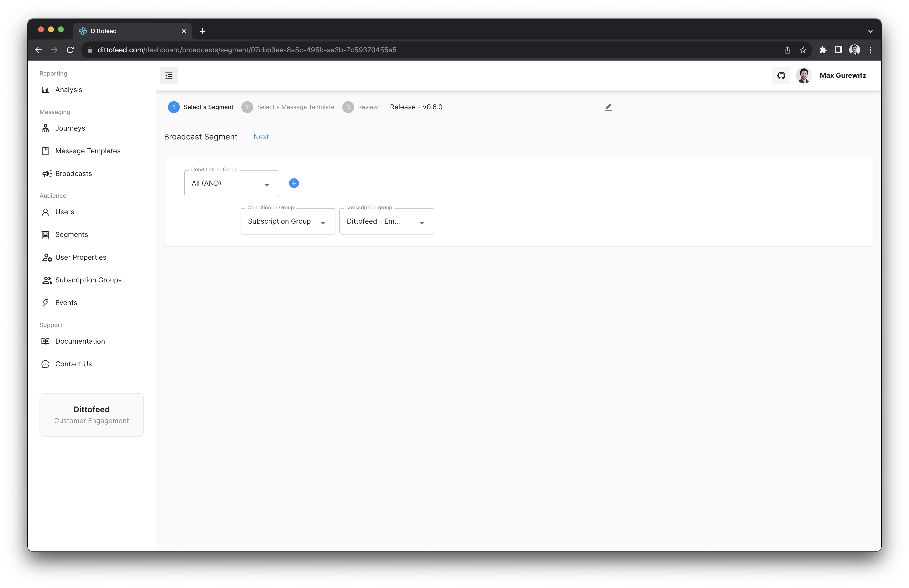Click Max Gurewitz's profile avatar

pyautogui.click(x=804, y=76)
